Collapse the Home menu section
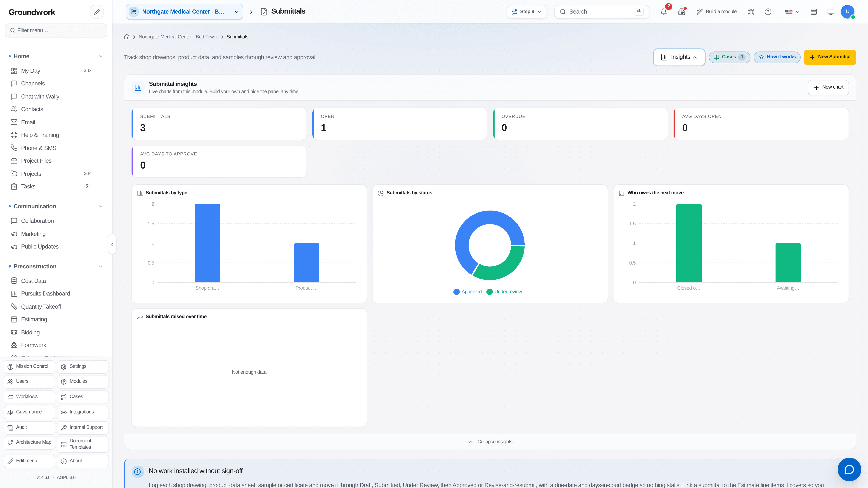Screen dimensions: 868x488 coord(100,56)
